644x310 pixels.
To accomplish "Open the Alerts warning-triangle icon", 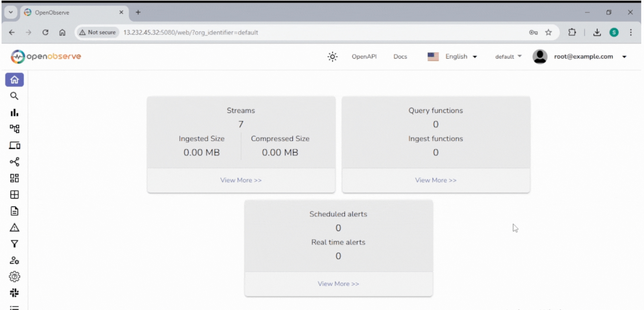I will pyautogui.click(x=14, y=228).
